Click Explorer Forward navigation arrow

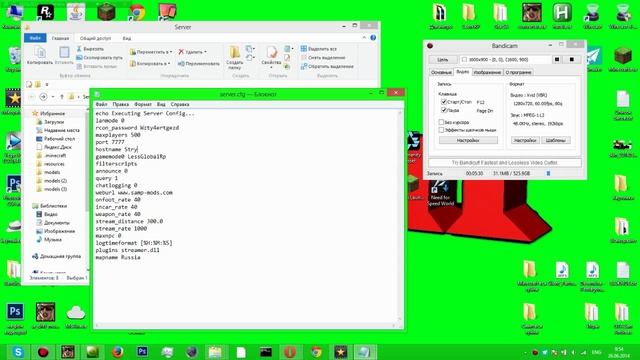click(43, 97)
